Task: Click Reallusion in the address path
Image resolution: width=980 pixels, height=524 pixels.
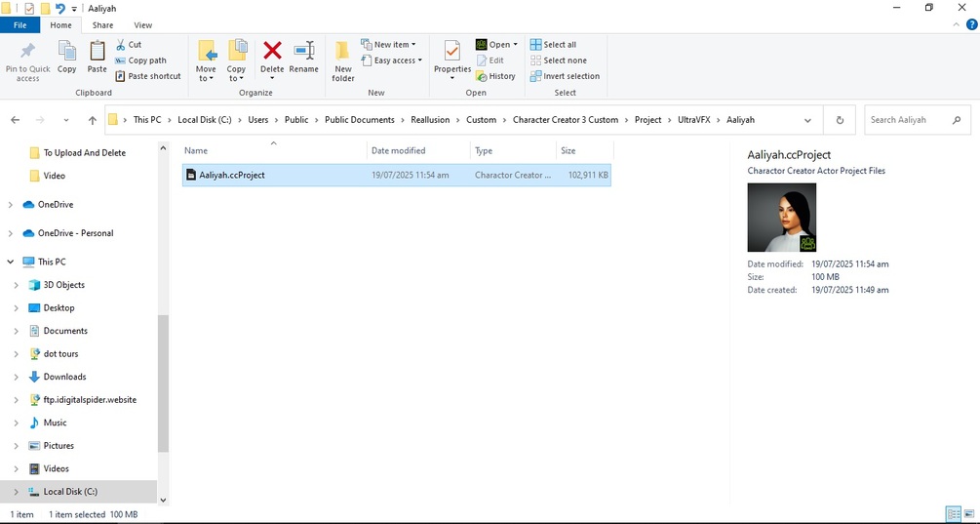Action: click(430, 120)
